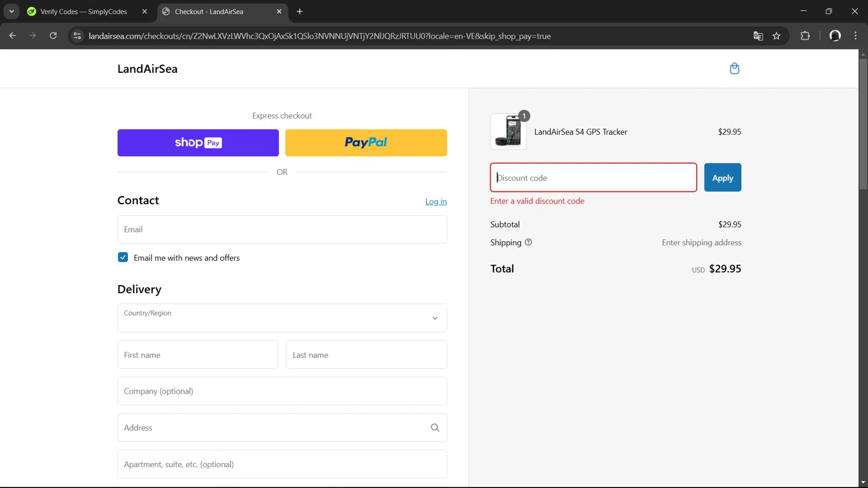The height and width of the screenshot is (488, 868).
Task: Reload the checkout page
Action: pos(53,36)
